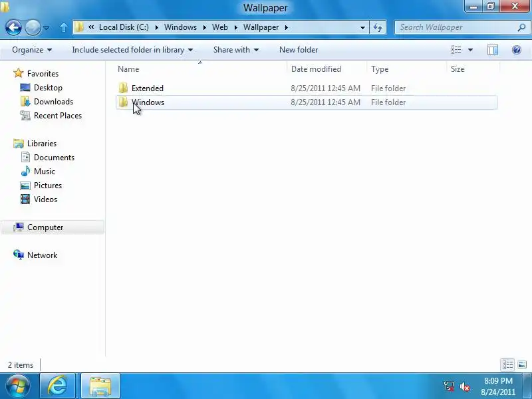Jump to the Web breadcrumb segment
The image size is (532, 399).
point(220,27)
